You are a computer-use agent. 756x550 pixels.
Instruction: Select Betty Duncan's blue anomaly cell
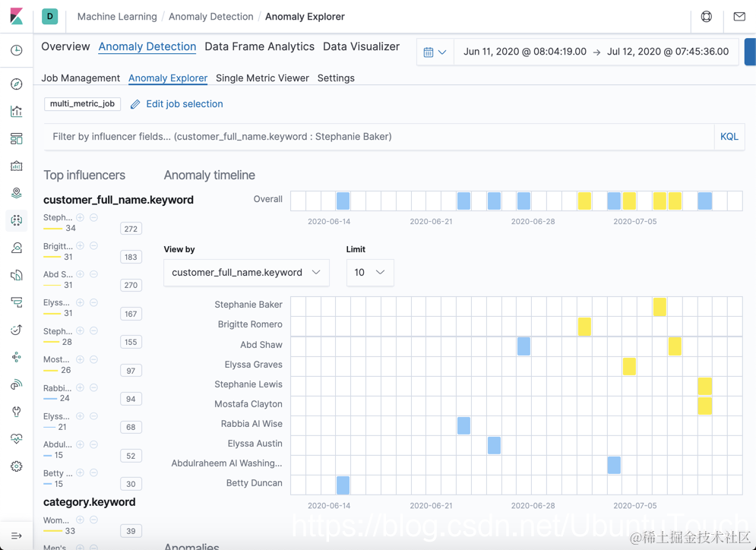pos(343,485)
